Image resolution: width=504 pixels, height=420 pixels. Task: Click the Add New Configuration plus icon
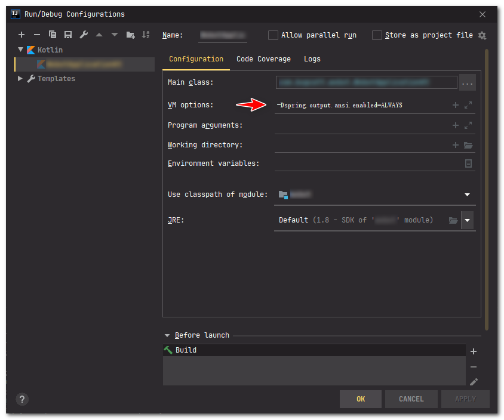[21, 35]
